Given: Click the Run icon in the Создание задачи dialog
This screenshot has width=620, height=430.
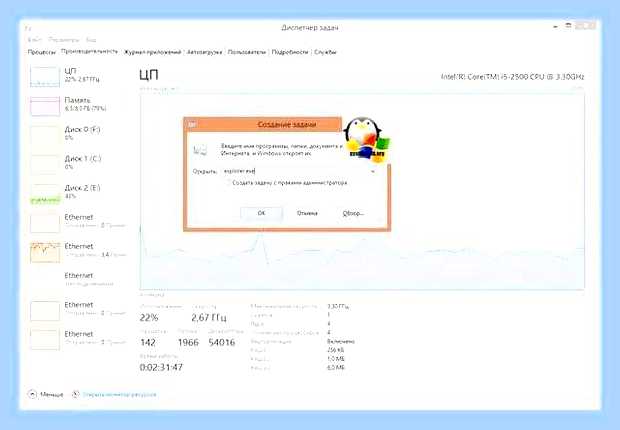Looking at the screenshot, I should 200,150.
